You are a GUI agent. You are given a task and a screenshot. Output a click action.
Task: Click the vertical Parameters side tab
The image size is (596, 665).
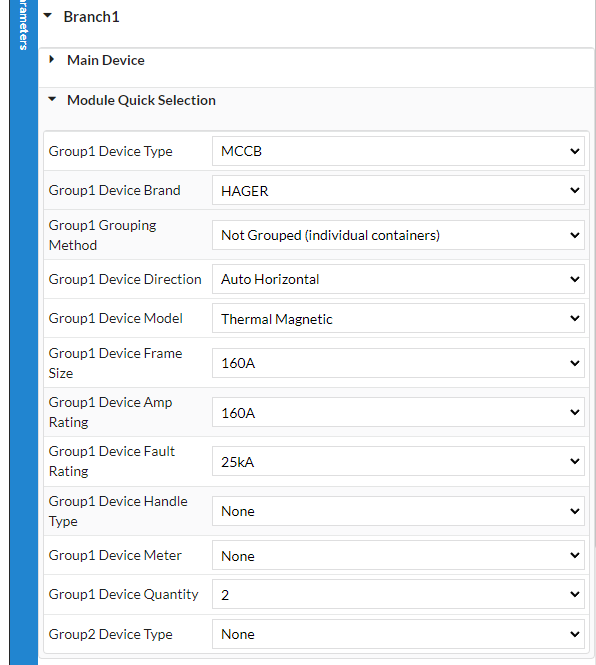[x=23, y=25]
